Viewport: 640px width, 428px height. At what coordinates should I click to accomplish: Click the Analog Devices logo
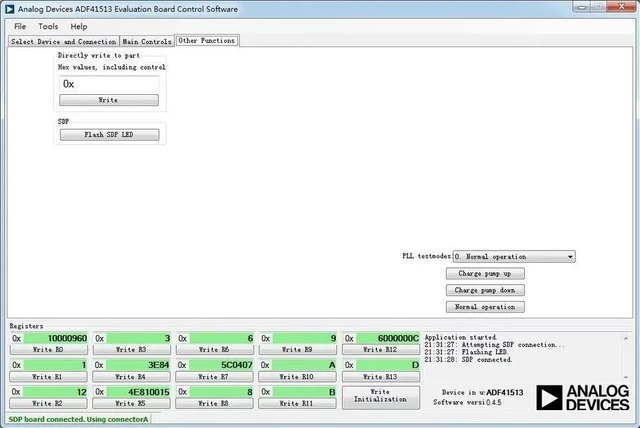point(583,397)
